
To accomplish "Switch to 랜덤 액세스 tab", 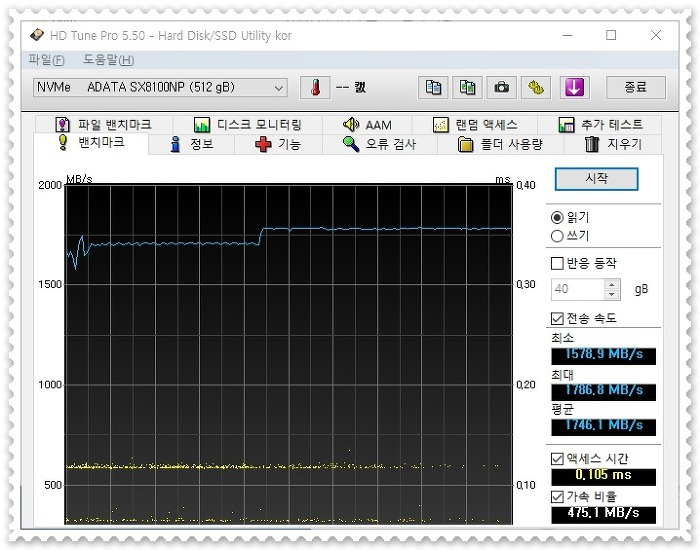I will 475,125.
